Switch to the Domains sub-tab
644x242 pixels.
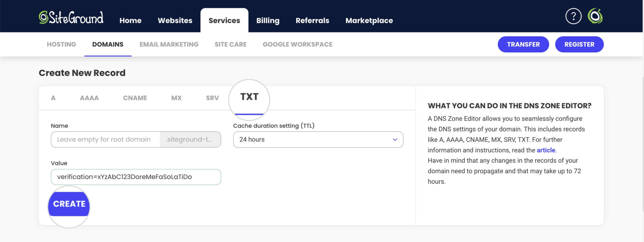point(108,44)
